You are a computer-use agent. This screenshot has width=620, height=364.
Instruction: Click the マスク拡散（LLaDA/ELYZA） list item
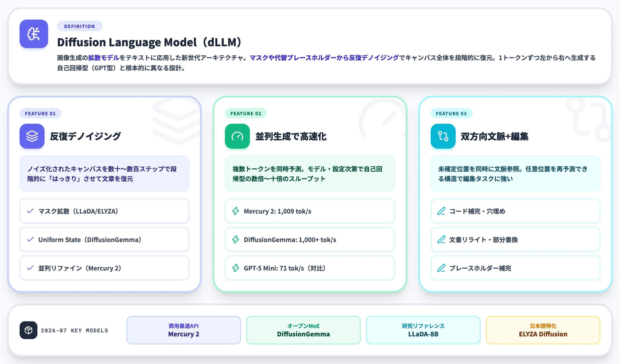point(104,211)
